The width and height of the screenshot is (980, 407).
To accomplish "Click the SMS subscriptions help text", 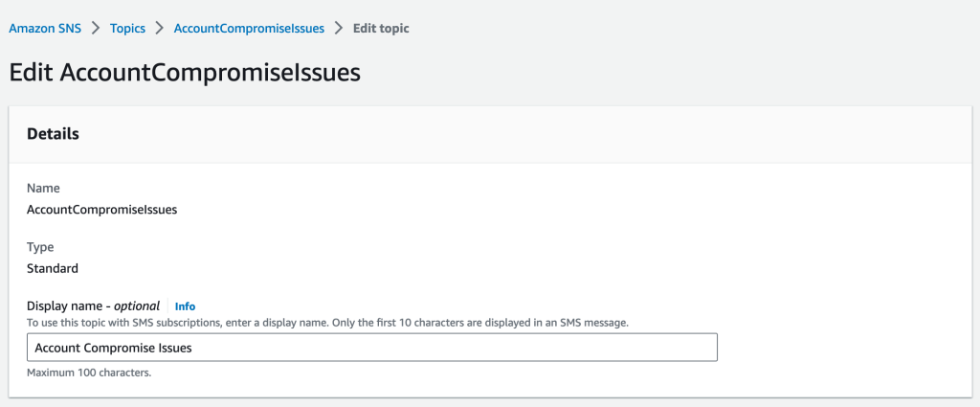I will click(327, 323).
